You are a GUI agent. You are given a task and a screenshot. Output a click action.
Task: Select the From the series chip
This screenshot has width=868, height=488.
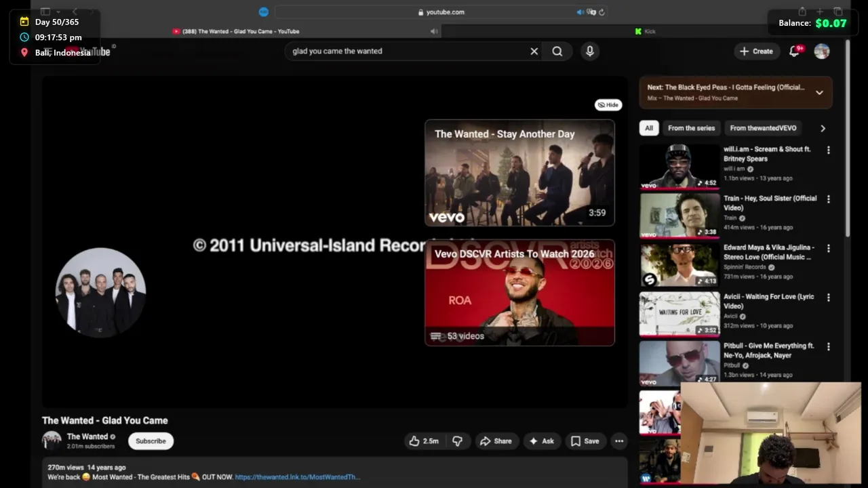tap(691, 128)
